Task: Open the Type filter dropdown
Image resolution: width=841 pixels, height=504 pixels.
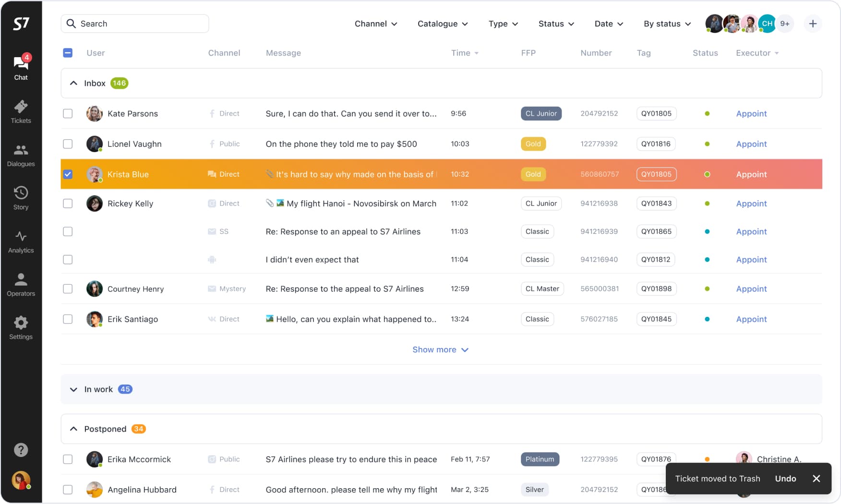Action: click(503, 24)
